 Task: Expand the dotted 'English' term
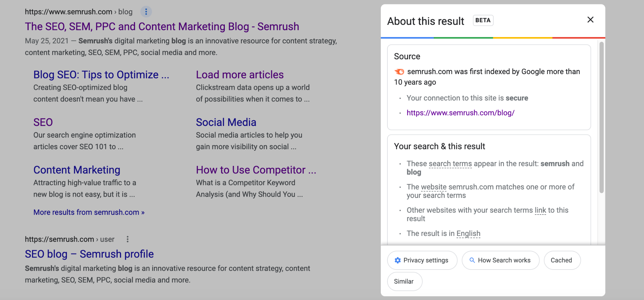468,233
